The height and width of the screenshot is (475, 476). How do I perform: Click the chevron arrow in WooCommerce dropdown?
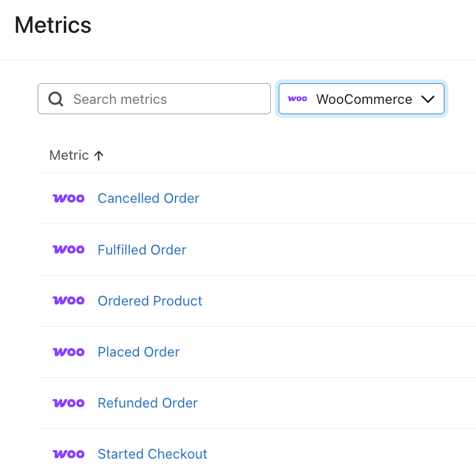(x=428, y=99)
